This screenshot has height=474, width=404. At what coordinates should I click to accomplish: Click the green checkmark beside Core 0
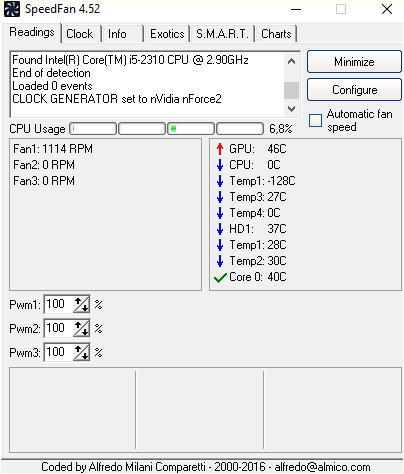(220, 277)
